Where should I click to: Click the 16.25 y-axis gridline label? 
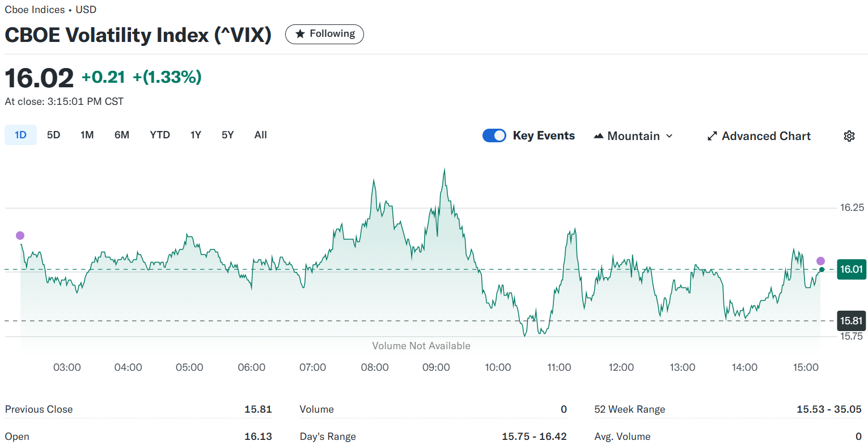(x=852, y=207)
